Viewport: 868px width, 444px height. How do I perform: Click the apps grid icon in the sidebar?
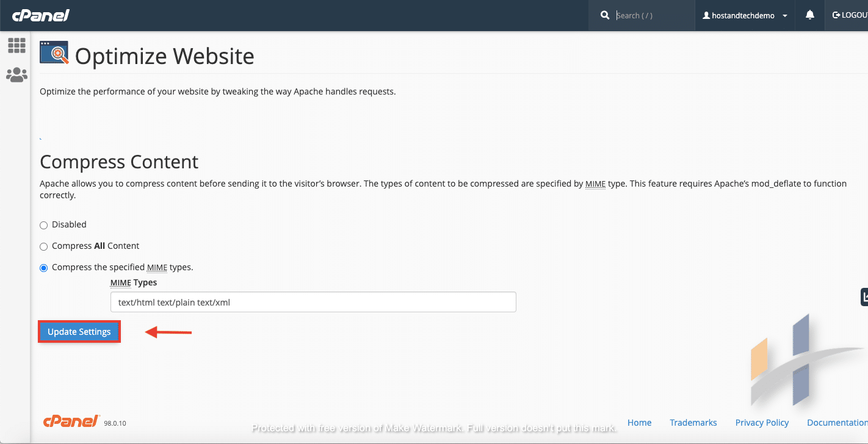pyautogui.click(x=16, y=45)
